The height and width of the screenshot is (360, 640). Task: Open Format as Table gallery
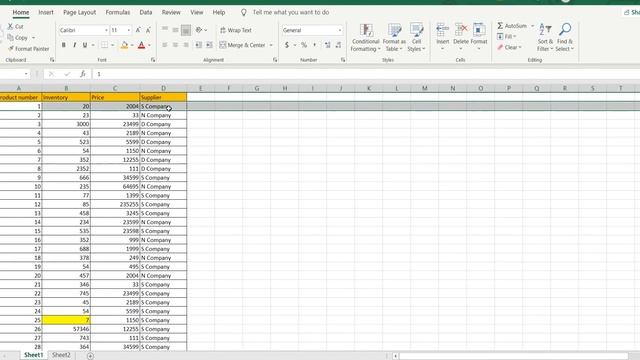394,38
